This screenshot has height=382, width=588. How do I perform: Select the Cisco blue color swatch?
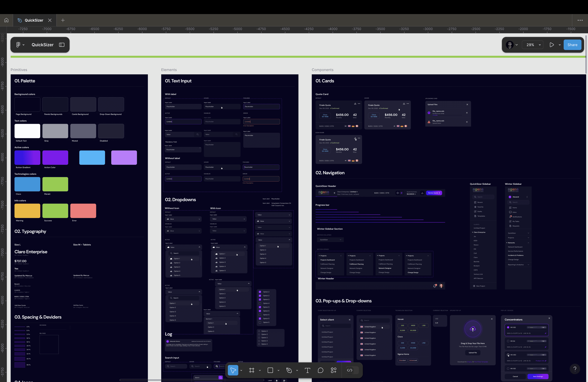click(27, 184)
